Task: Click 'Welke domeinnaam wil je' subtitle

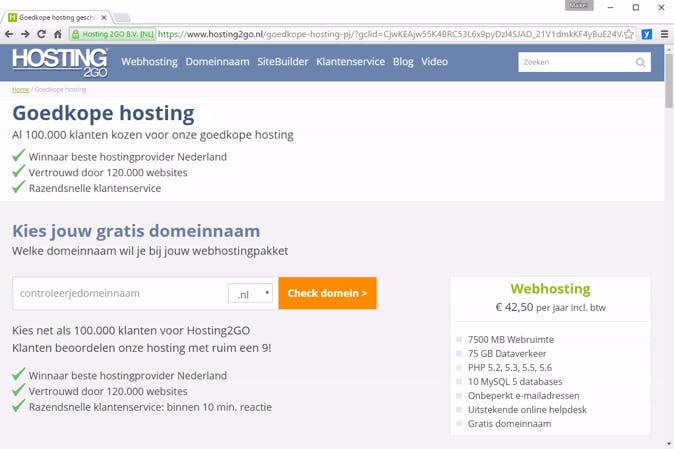Action: tap(150, 251)
